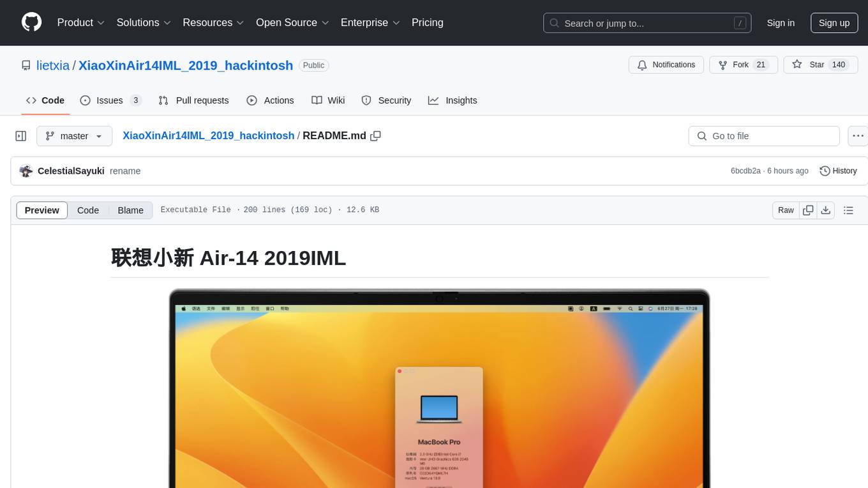Open the Raw file view

(x=786, y=210)
